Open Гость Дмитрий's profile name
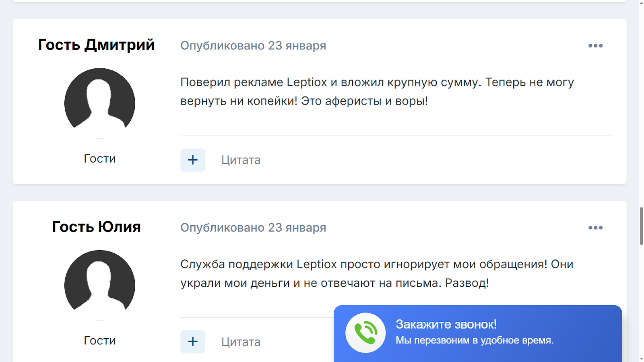This screenshot has width=644, height=362. [97, 45]
